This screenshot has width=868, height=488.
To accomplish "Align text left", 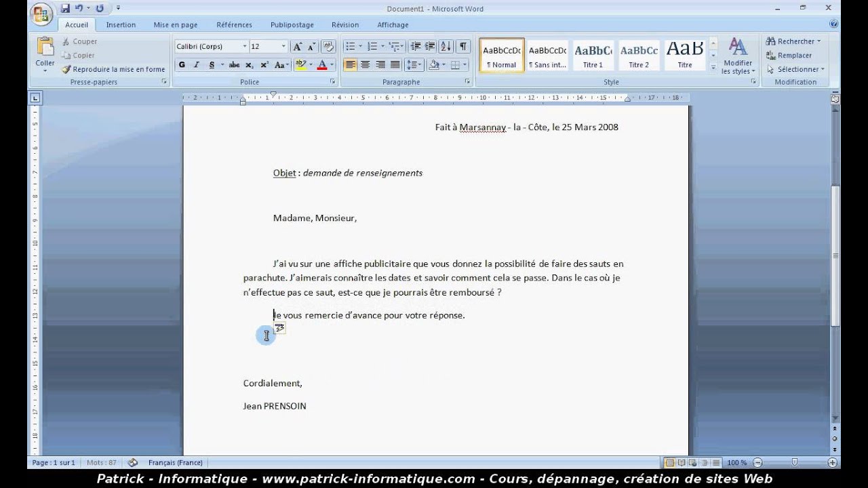I will pyautogui.click(x=350, y=65).
